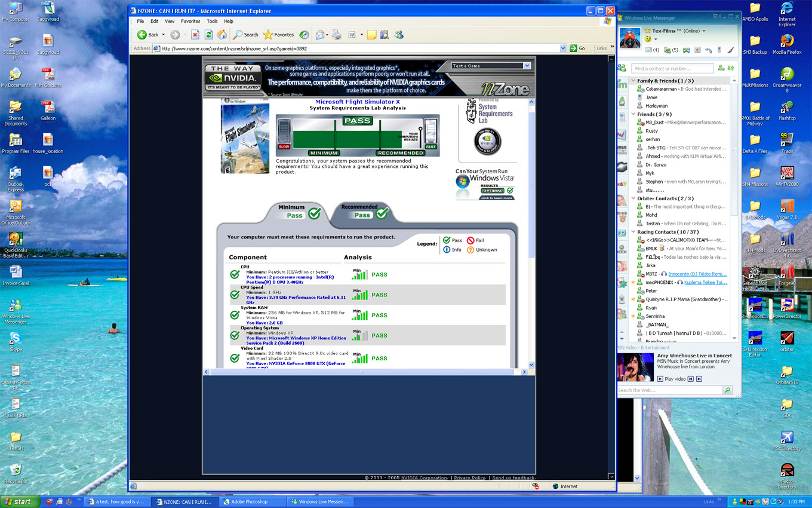The height and width of the screenshot is (508, 812).
Task: Expand the address bar URL dropdown
Action: [x=562, y=48]
